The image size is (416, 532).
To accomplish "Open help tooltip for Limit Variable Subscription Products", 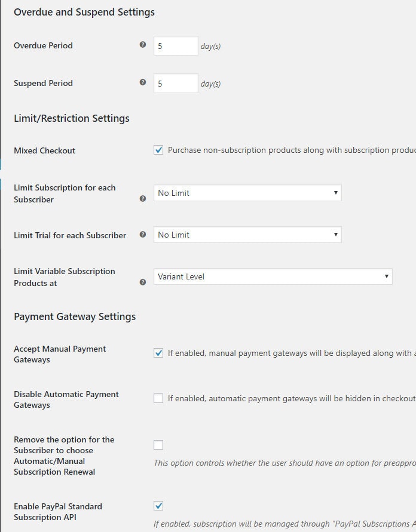I will coord(143,282).
